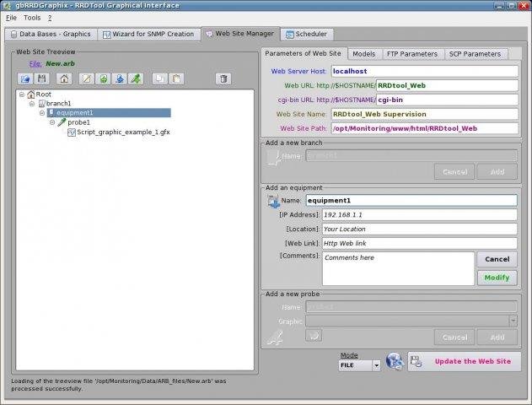532x405 pixels.
Task: Select the Web Site Manager tab
Action: pyautogui.click(x=240, y=34)
